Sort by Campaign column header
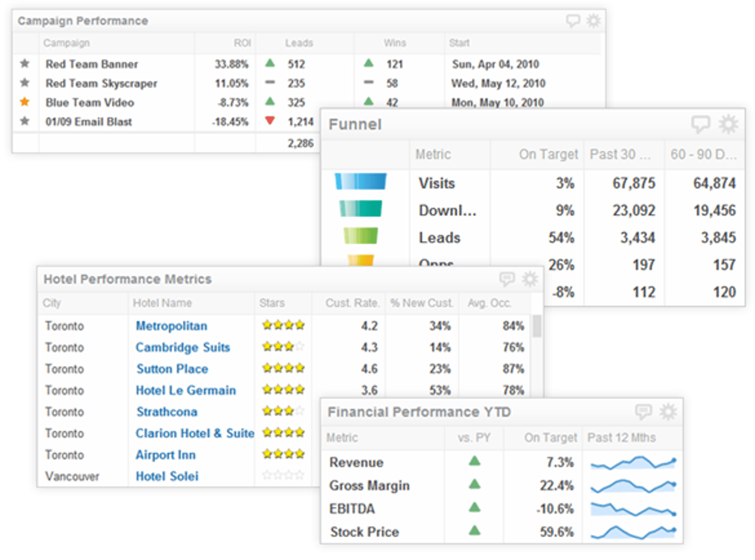 66,43
